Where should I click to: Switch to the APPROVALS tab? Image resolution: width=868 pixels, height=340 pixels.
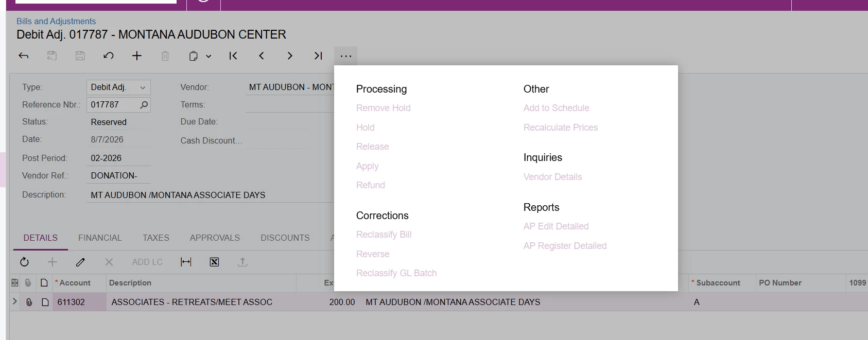pos(215,238)
